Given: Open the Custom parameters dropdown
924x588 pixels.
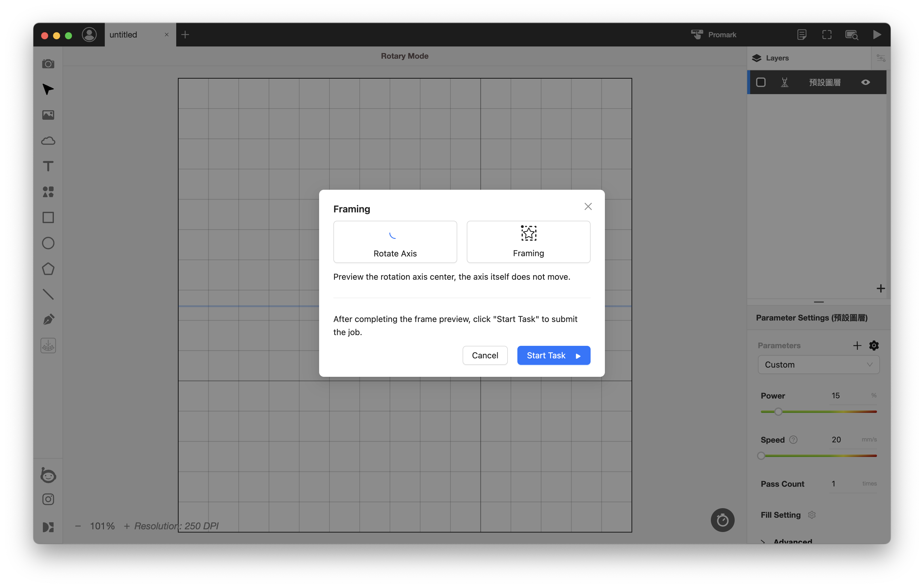Looking at the screenshot, I should (819, 365).
